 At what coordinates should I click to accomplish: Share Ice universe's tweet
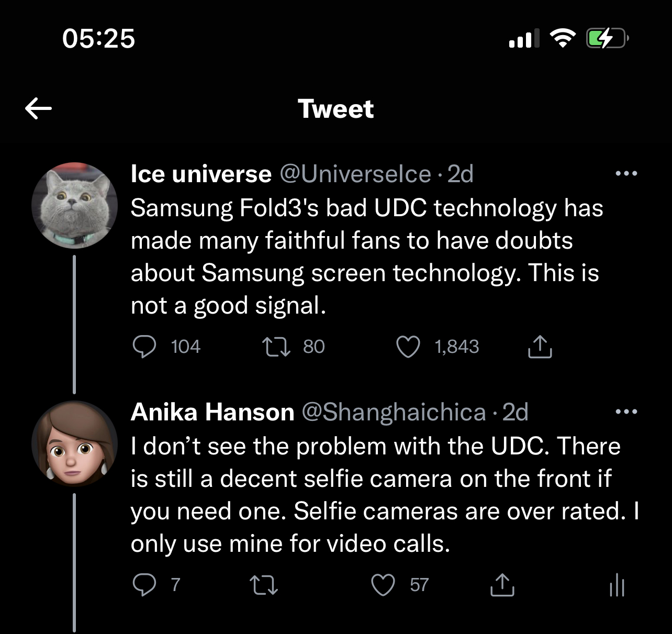(x=540, y=346)
